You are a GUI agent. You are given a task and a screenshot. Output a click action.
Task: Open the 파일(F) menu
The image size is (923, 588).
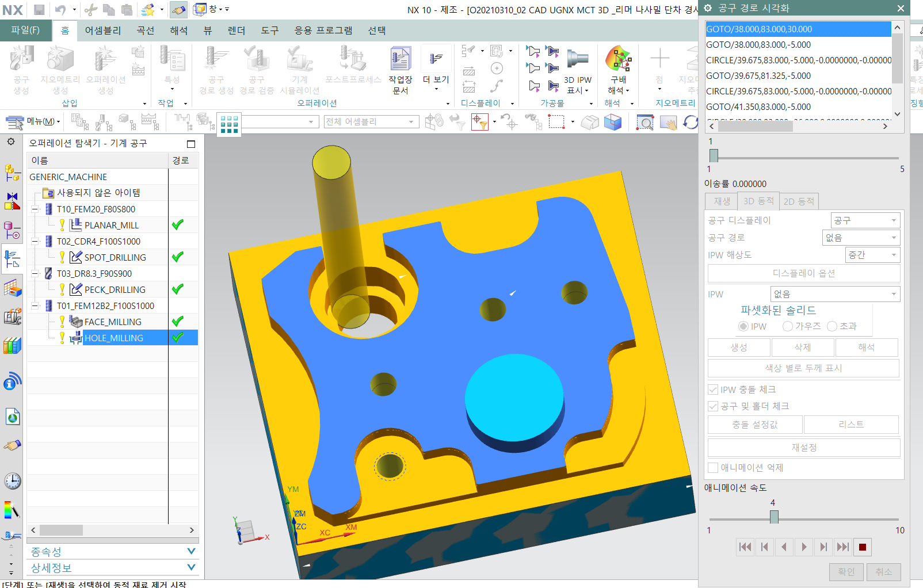click(25, 30)
